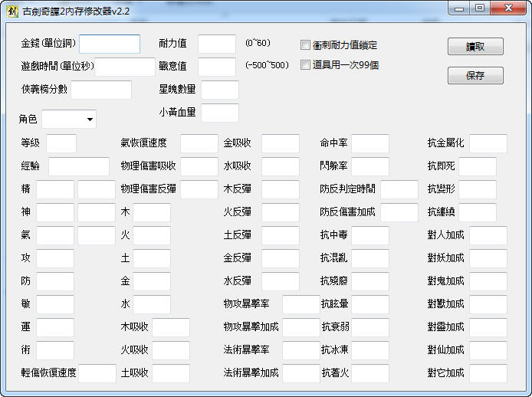532x397 pixels.
Task: Click the 保存 button
Action: (x=475, y=75)
